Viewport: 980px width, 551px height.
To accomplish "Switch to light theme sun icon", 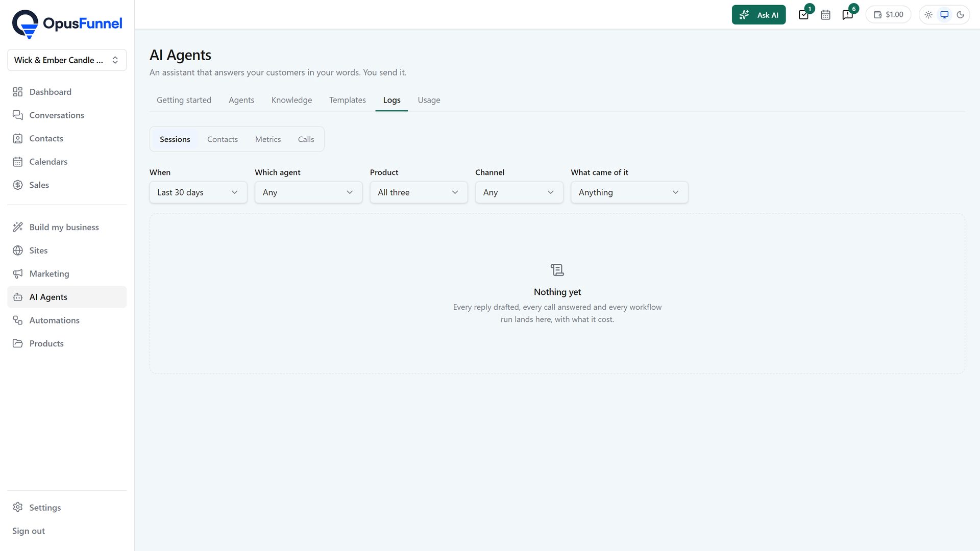I will 928,15.
